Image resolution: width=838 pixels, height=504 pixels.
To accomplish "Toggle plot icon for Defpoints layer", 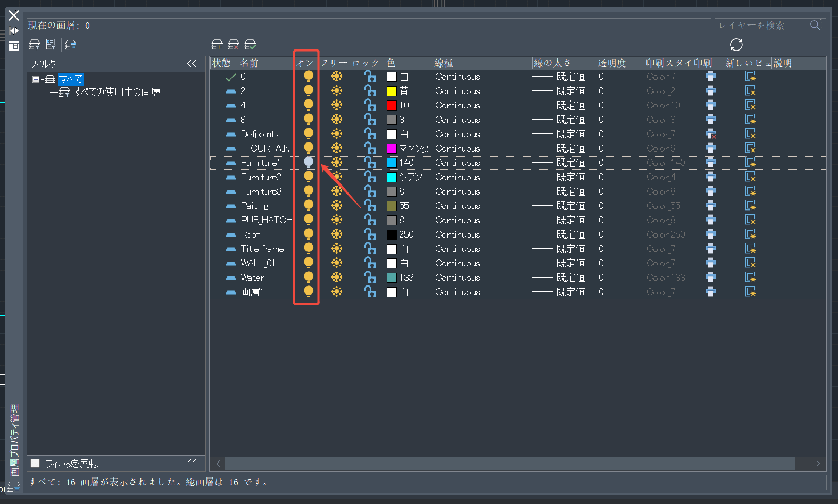I will (x=711, y=134).
